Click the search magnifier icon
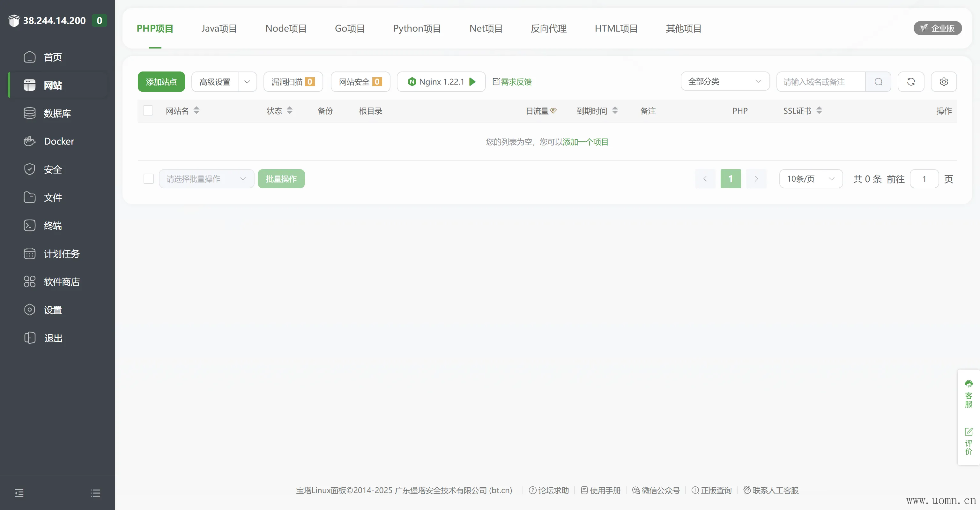This screenshot has height=510, width=980. 878,82
